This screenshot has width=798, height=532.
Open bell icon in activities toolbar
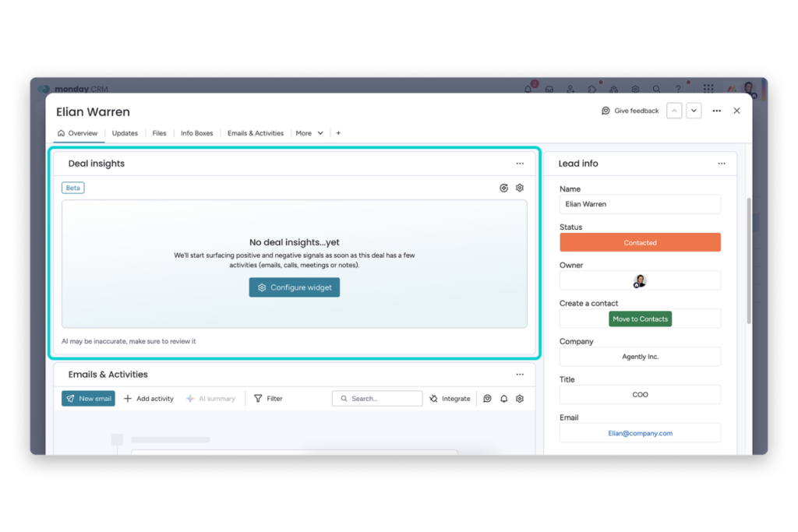(x=504, y=399)
